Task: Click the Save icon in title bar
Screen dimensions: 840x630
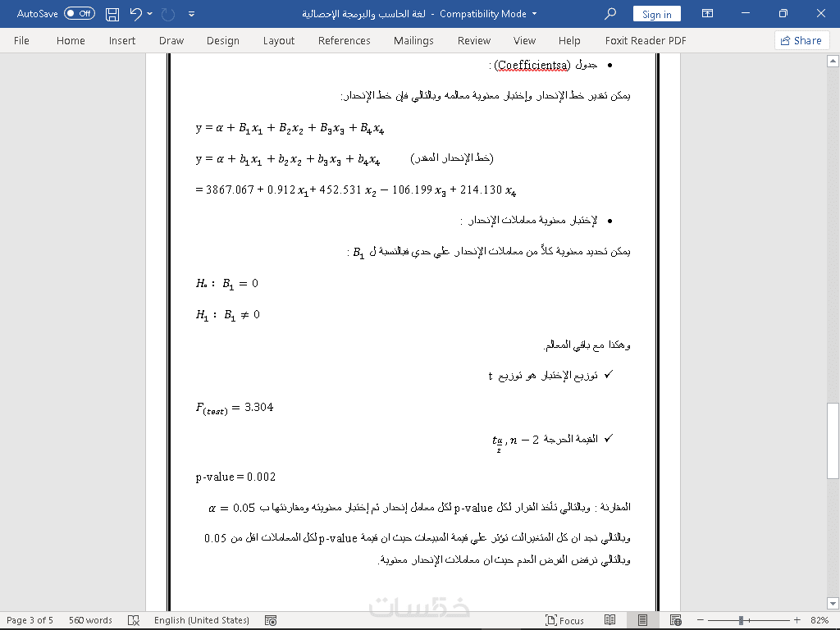Action: pos(112,14)
